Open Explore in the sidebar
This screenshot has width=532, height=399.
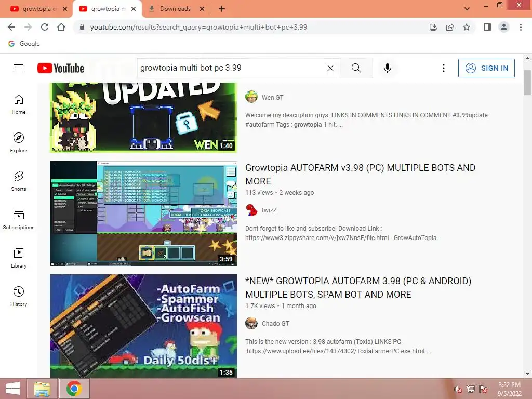click(19, 143)
